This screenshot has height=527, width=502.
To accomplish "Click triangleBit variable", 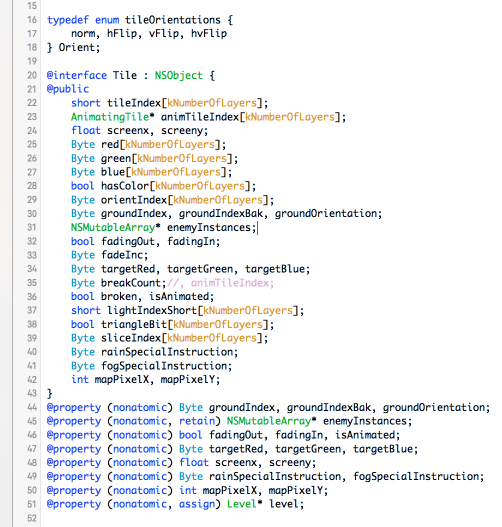I will (x=134, y=324).
